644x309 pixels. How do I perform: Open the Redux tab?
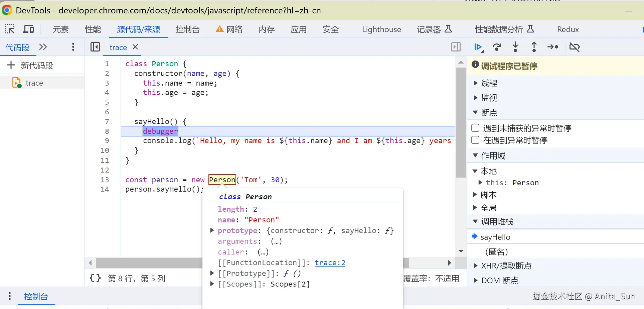click(x=568, y=29)
